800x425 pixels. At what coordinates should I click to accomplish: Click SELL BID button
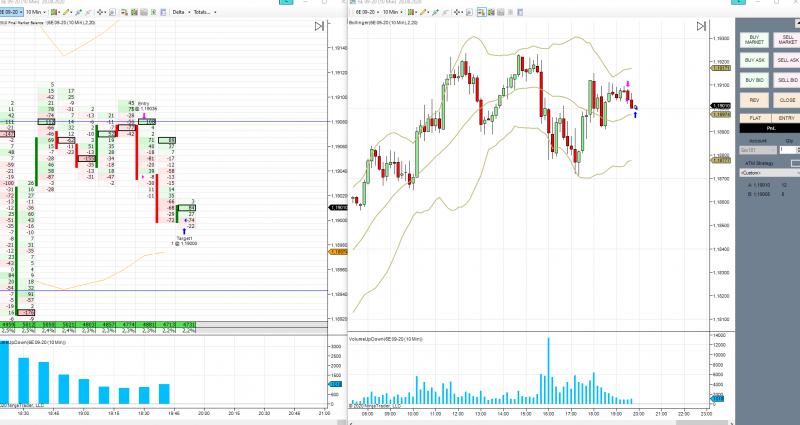(x=787, y=80)
